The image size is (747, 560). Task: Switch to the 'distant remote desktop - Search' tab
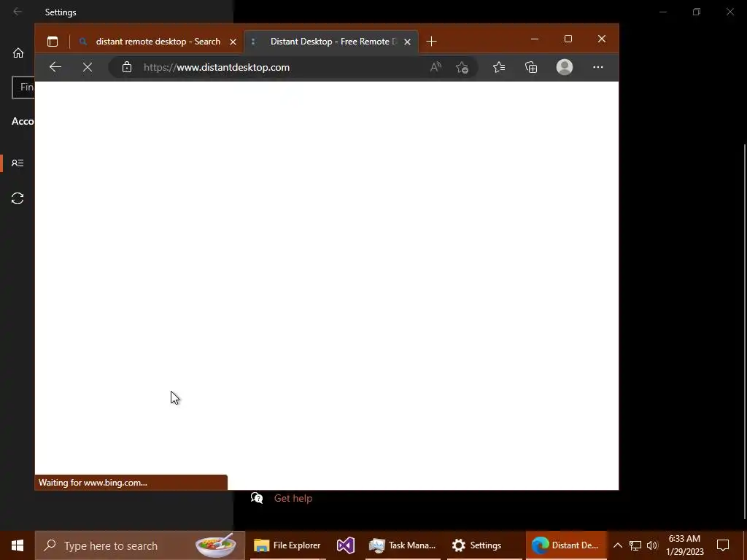pos(158,42)
